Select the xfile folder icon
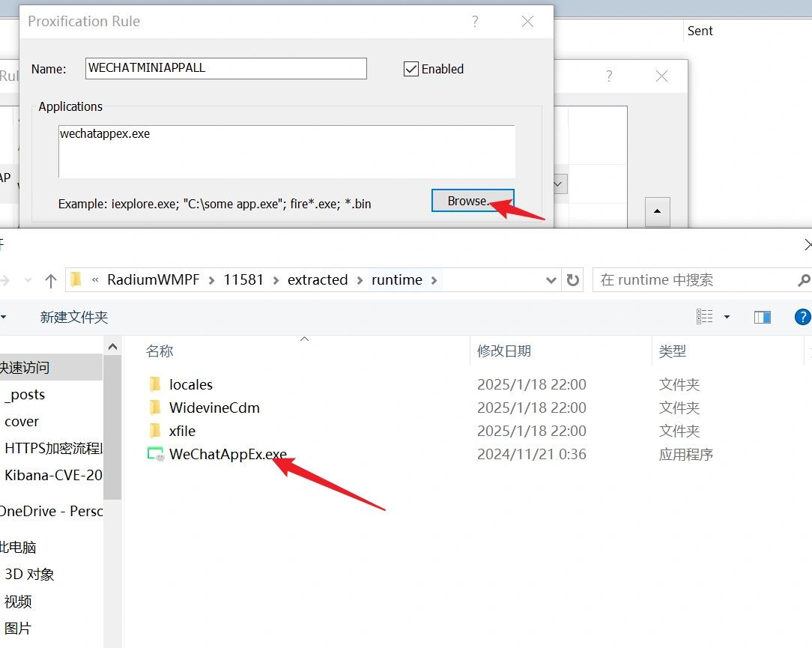Image resolution: width=812 pixels, height=648 pixels. click(155, 431)
